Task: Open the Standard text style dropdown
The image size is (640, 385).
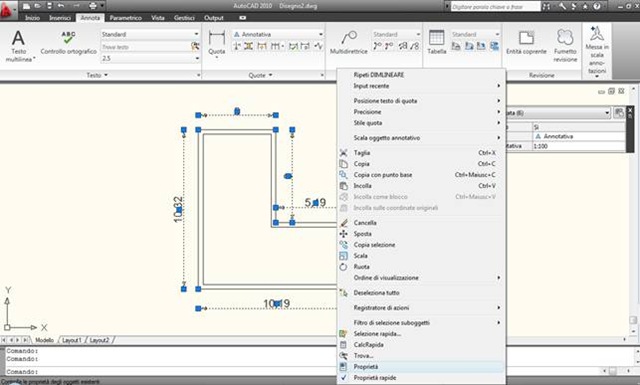Action: pyautogui.click(x=150, y=34)
